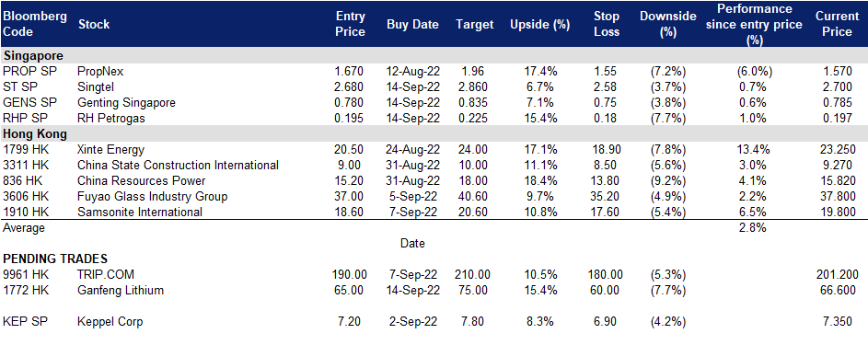Select the Buy Date header cell
This screenshot has width=868, height=345.
(x=412, y=24)
